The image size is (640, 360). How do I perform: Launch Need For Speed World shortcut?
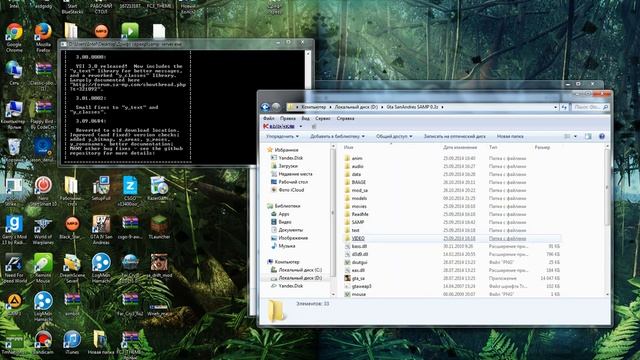(x=14, y=267)
